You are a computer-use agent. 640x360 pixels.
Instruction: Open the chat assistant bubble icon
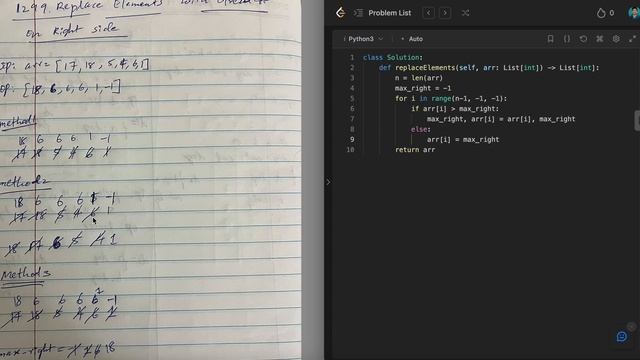pos(622,337)
